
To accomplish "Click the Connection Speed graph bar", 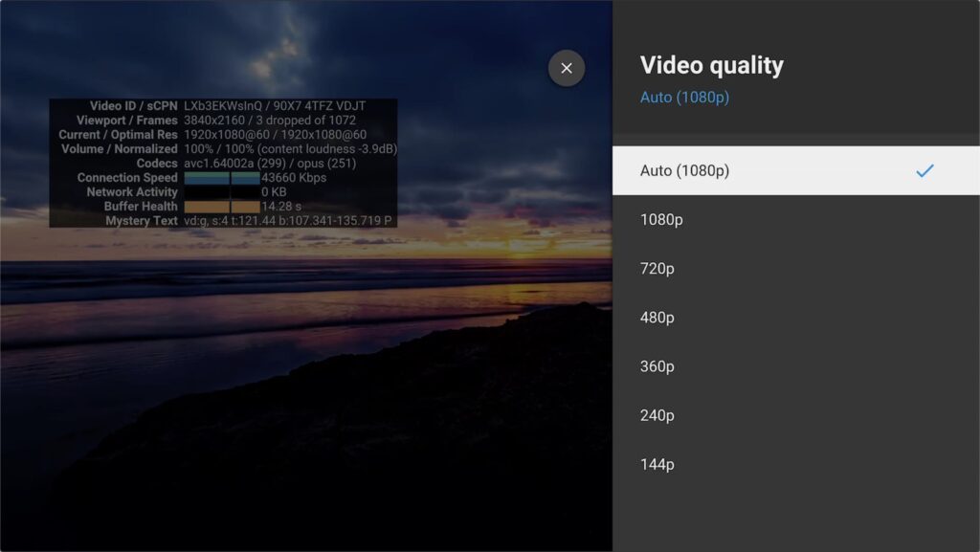I will (221, 178).
